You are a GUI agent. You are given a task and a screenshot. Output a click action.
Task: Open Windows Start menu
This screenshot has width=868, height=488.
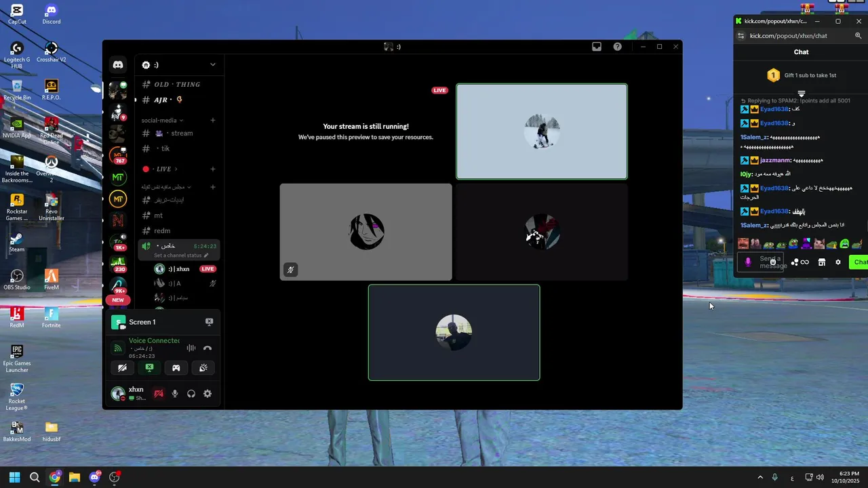pyautogui.click(x=14, y=477)
